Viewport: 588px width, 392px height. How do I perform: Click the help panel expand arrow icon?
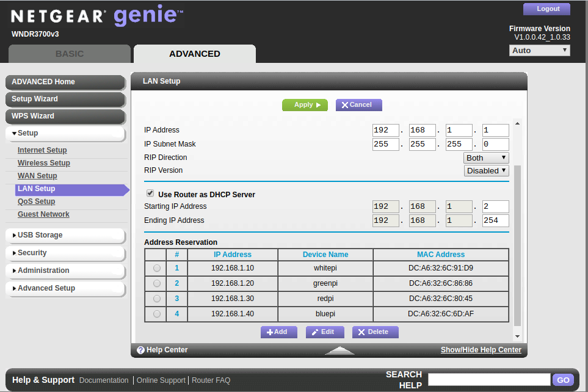pyautogui.click(x=339, y=350)
